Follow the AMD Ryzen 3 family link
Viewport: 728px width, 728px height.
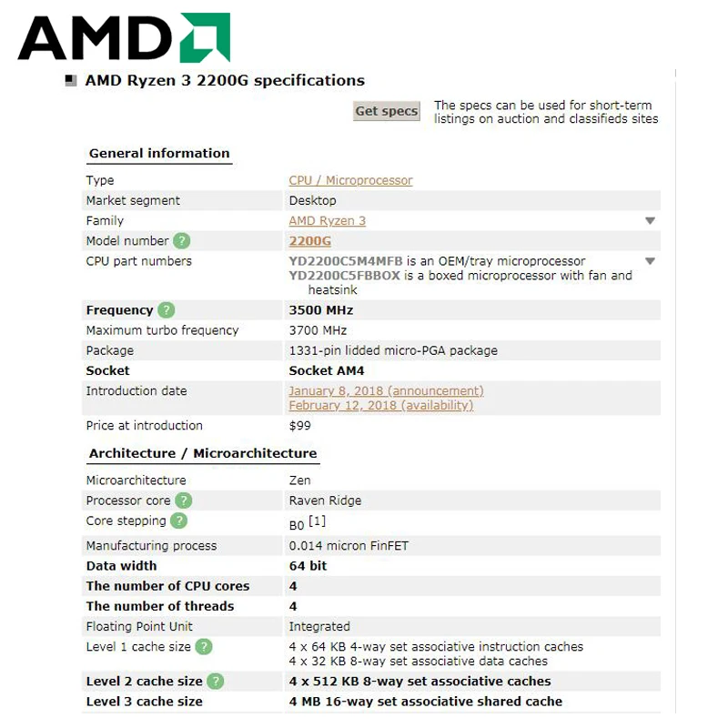tap(328, 221)
